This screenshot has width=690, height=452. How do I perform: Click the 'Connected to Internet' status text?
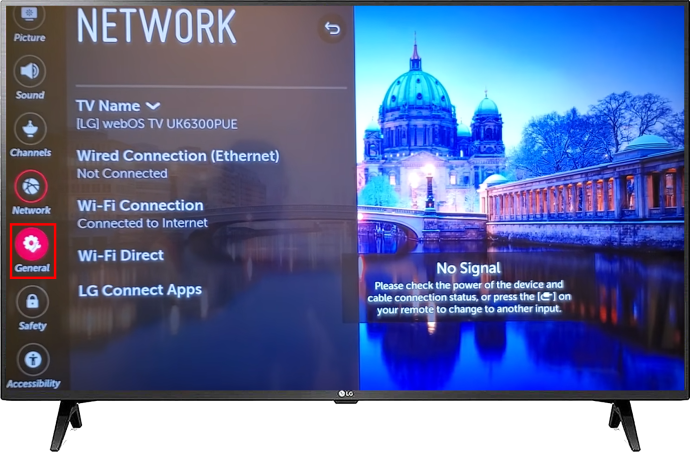[142, 223]
